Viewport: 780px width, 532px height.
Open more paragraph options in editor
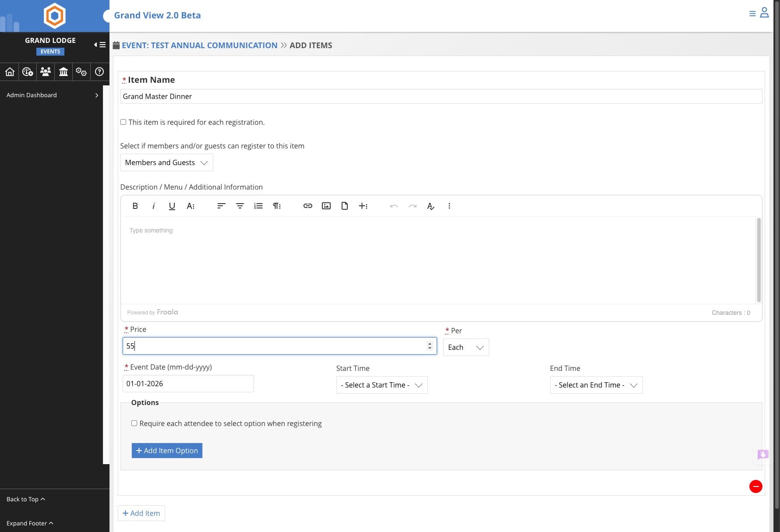tap(277, 206)
